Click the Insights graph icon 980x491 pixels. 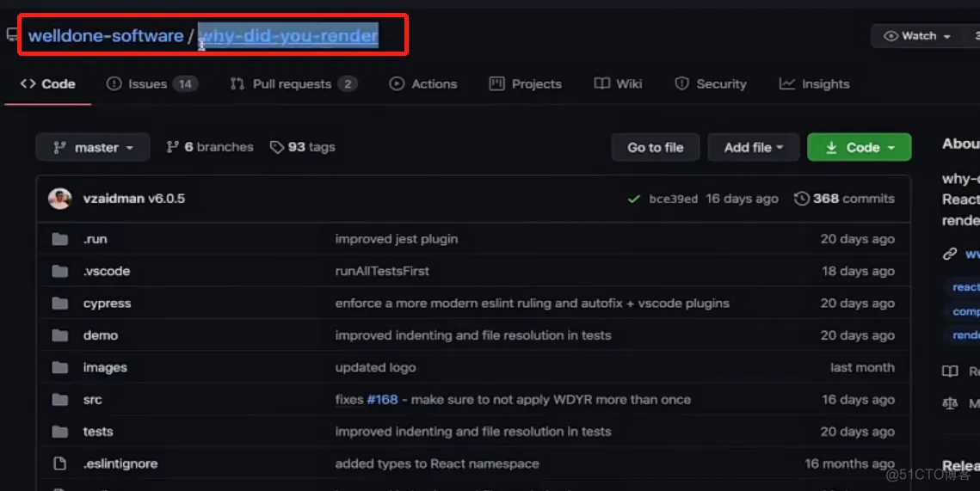coord(787,83)
